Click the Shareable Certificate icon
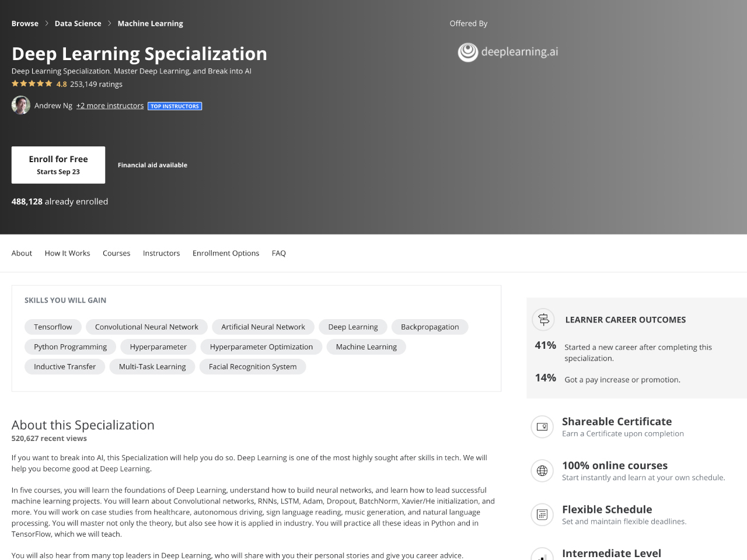Screen dimensions: 747x560 [x=542, y=426]
